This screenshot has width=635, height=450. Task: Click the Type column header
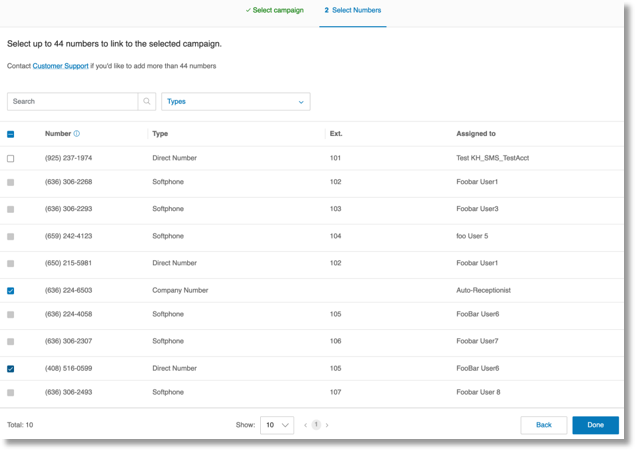(x=160, y=133)
